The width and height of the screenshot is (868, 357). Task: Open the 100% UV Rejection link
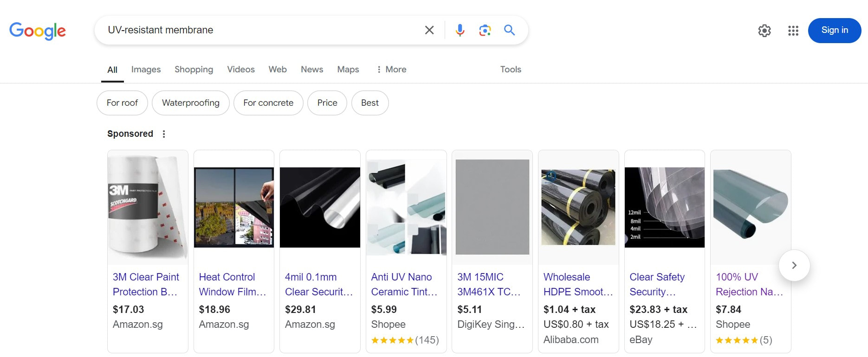750,284
